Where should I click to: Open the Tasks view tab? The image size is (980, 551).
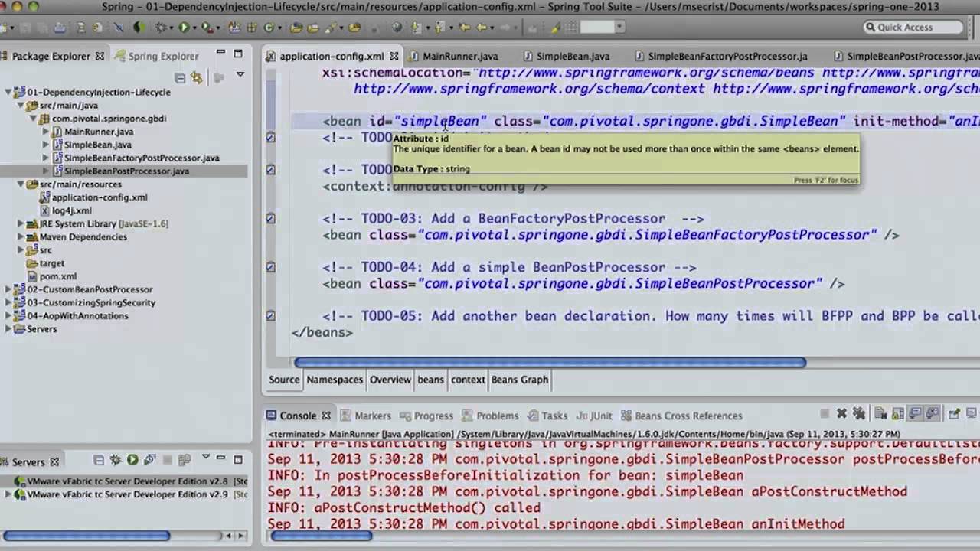547,416
